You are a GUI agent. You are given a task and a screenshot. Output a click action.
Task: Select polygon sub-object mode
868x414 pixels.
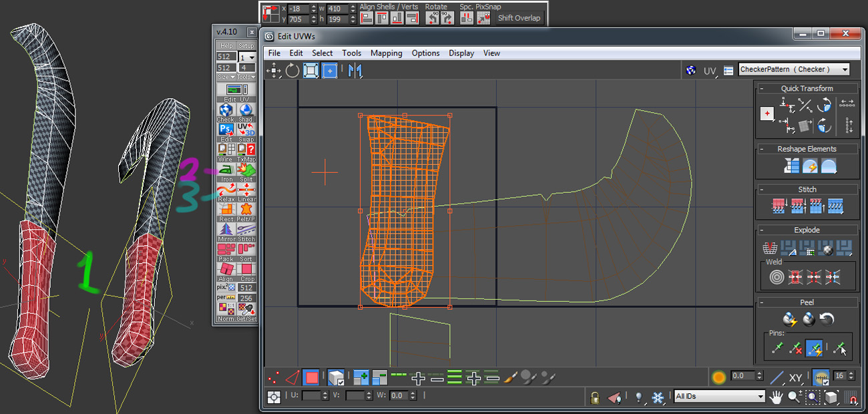pyautogui.click(x=311, y=378)
